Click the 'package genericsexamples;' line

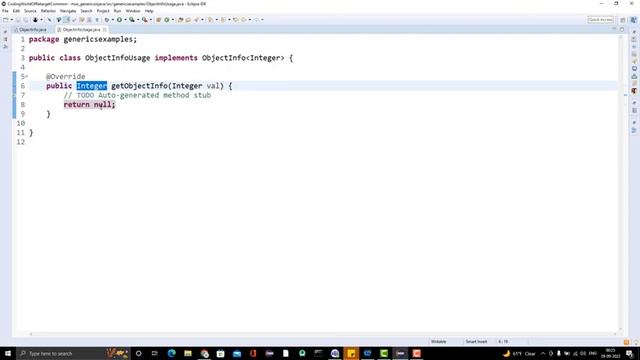click(x=83, y=39)
